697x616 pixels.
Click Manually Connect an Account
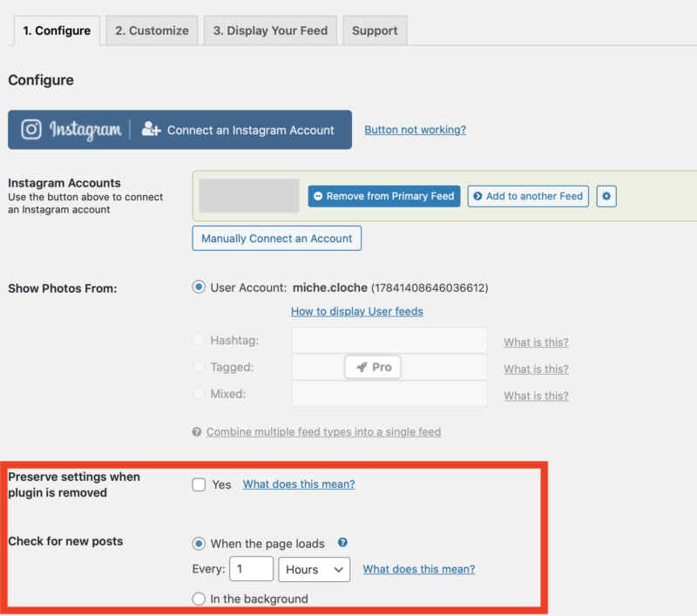[x=276, y=238]
